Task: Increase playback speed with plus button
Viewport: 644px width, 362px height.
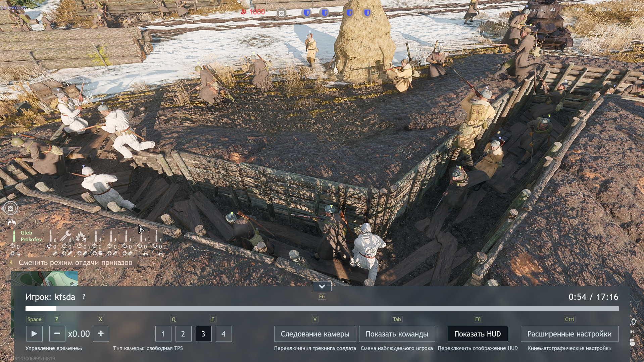Action: pos(101,334)
